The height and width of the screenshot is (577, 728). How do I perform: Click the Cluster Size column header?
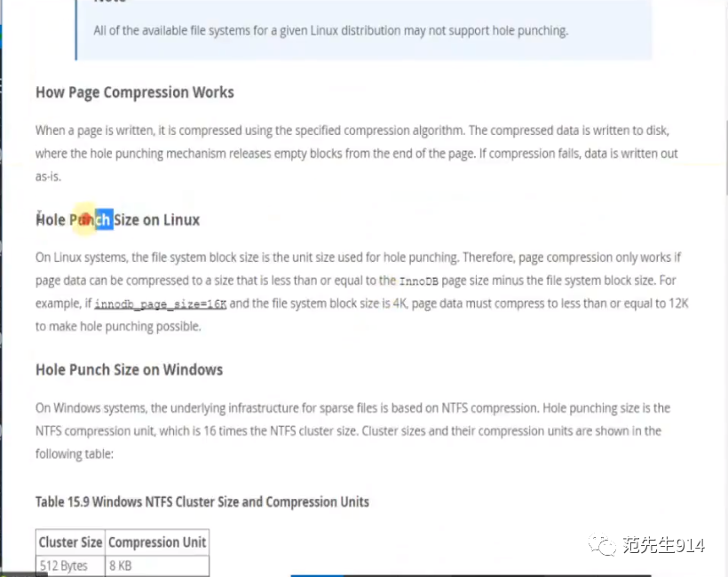tap(70, 542)
